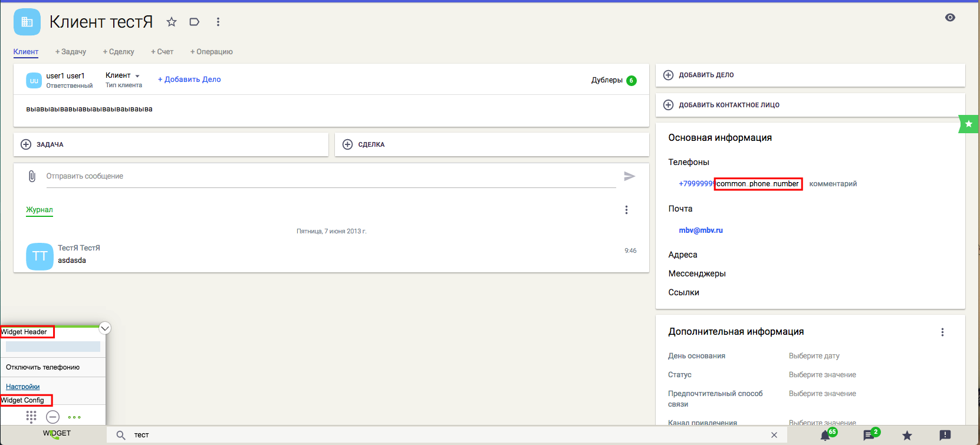Open the widget dial pad icon
Image resolution: width=980 pixels, height=445 pixels.
pyautogui.click(x=31, y=417)
